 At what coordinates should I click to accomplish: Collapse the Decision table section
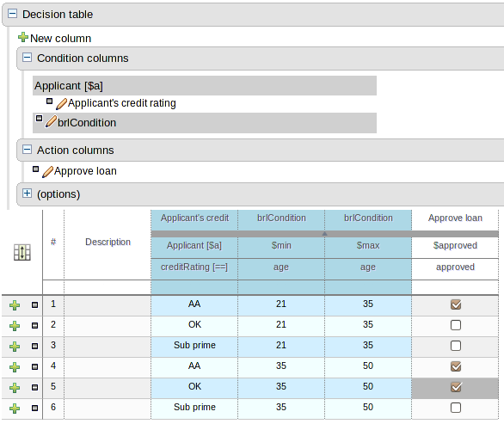pyautogui.click(x=12, y=14)
